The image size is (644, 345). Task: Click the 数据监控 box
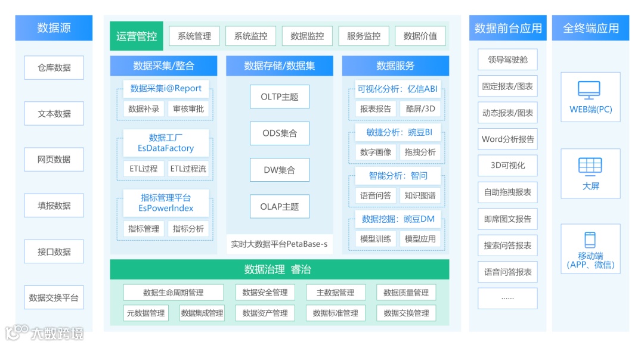tap(307, 36)
